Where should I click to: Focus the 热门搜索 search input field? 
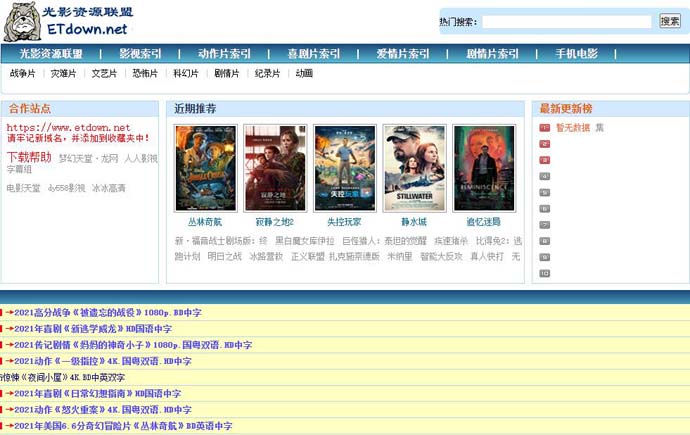(x=567, y=22)
